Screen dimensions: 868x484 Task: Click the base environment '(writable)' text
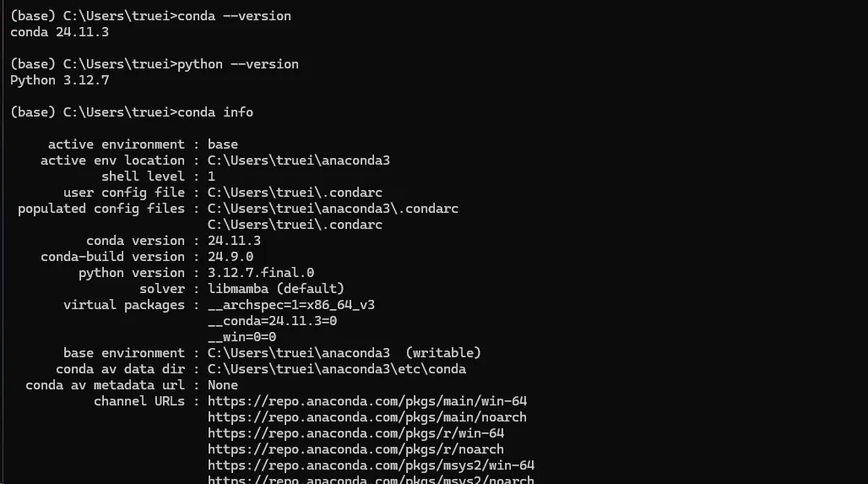442,353
